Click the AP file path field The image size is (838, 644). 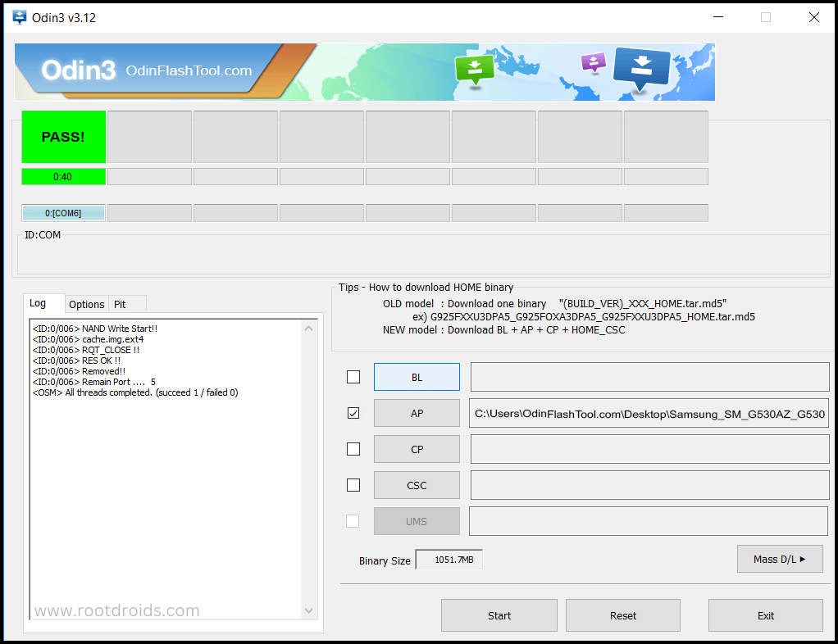pyautogui.click(x=649, y=414)
